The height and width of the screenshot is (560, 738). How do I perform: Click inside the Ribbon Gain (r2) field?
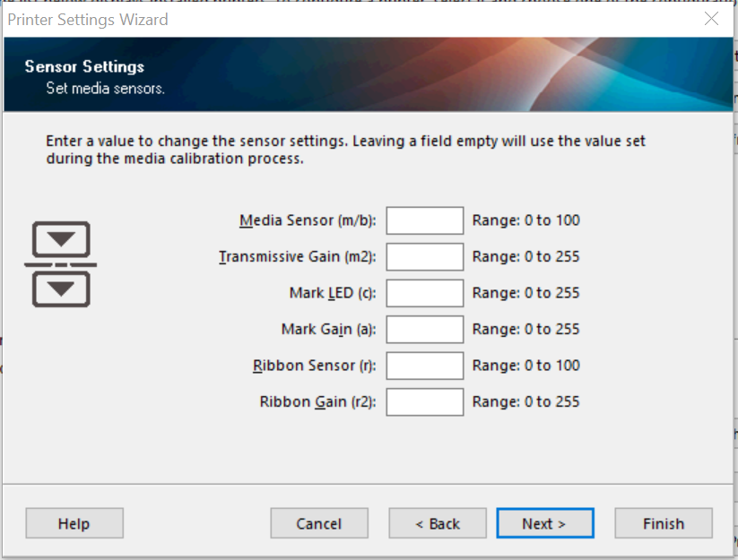point(424,402)
